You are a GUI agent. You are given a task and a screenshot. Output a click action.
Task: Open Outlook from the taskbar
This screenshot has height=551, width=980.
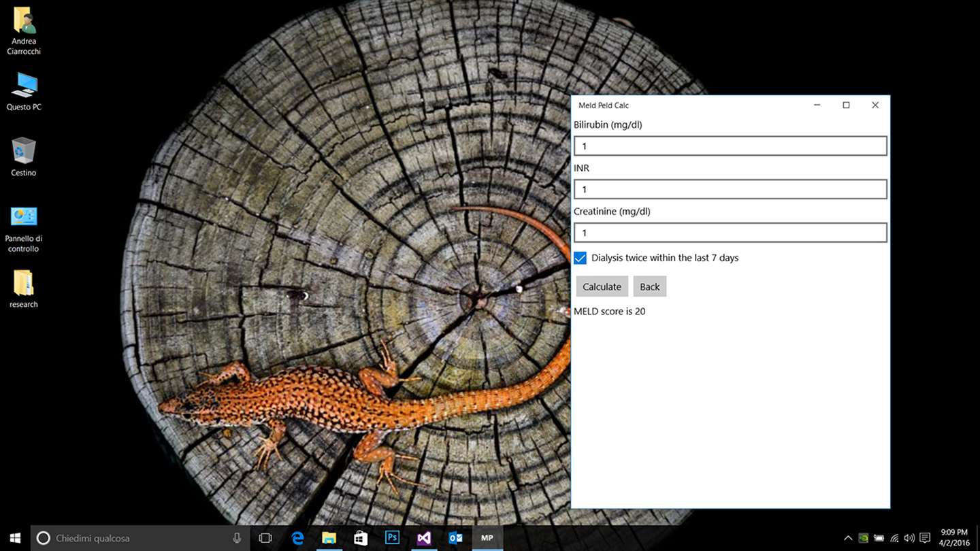tap(455, 538)
